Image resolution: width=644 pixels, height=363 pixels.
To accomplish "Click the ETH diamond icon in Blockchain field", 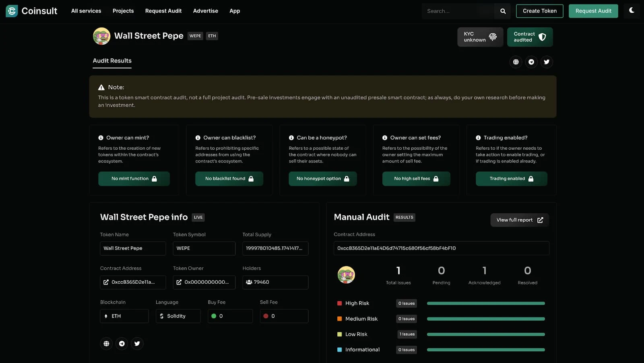I will coord(106,316).
